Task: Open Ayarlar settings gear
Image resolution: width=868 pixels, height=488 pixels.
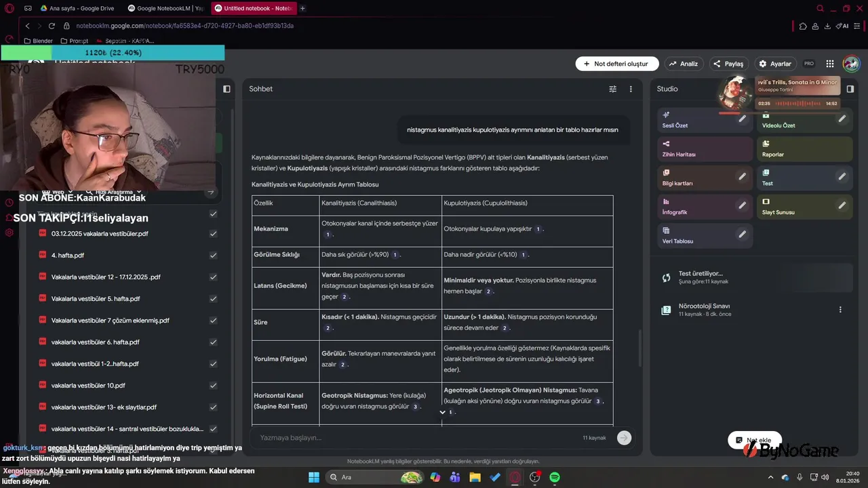Action: pyautogui.click(x=774, y=64)
